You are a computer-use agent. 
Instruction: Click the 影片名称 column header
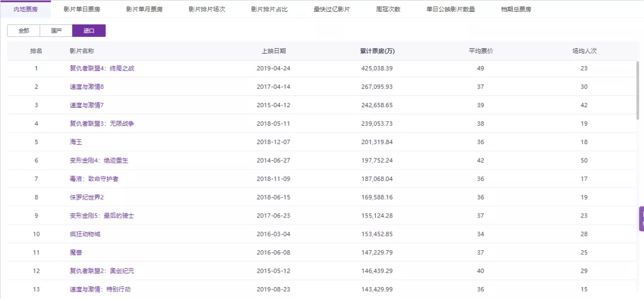pyautogui.click(x=82, y=51)
